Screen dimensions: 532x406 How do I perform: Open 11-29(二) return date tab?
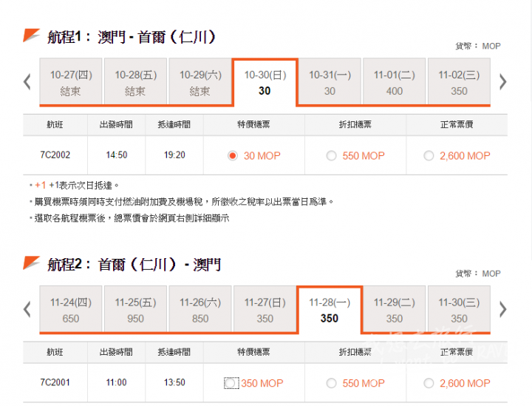click(x=395, y=310)
